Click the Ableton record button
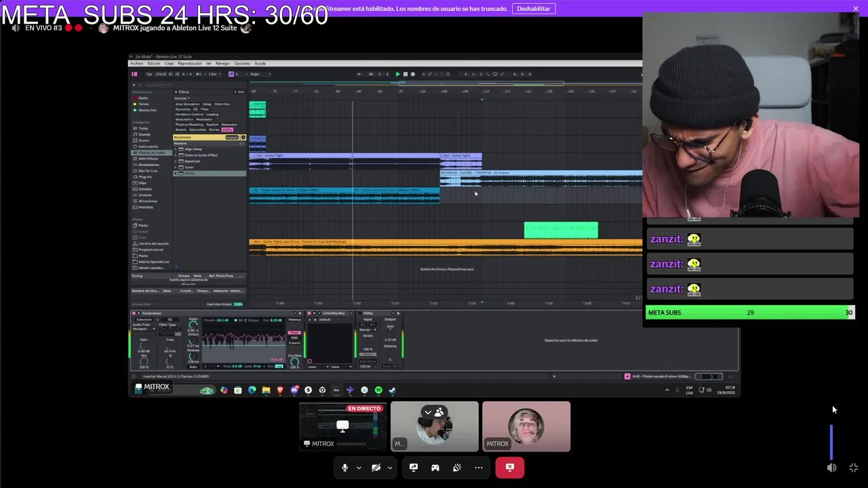The height and width of the screenshot is (488, 868). point(413,74)
